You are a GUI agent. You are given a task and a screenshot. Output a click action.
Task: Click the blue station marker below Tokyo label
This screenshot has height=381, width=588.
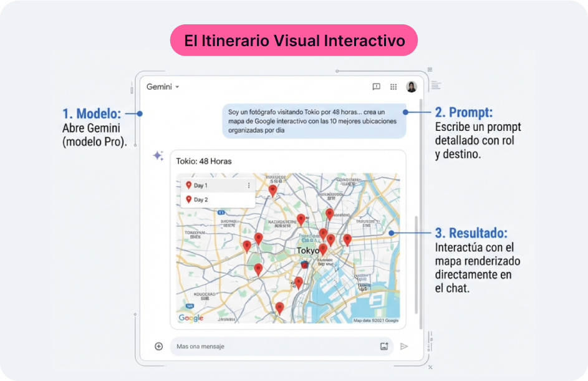click(304, 265)
